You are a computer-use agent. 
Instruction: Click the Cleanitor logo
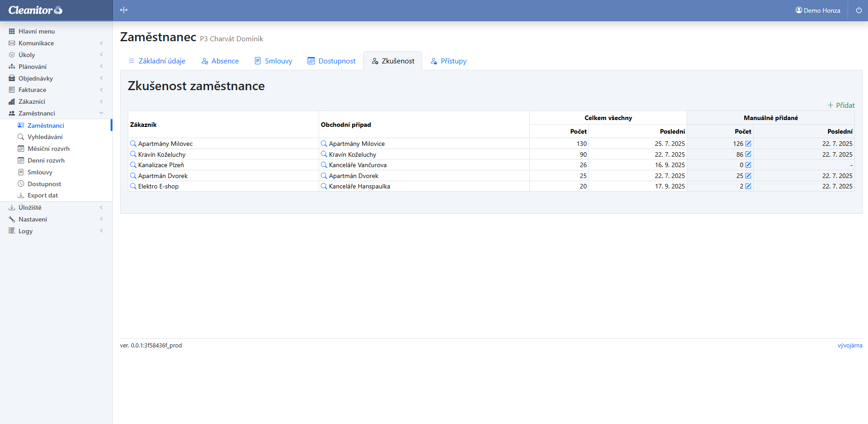pos(35,10)
